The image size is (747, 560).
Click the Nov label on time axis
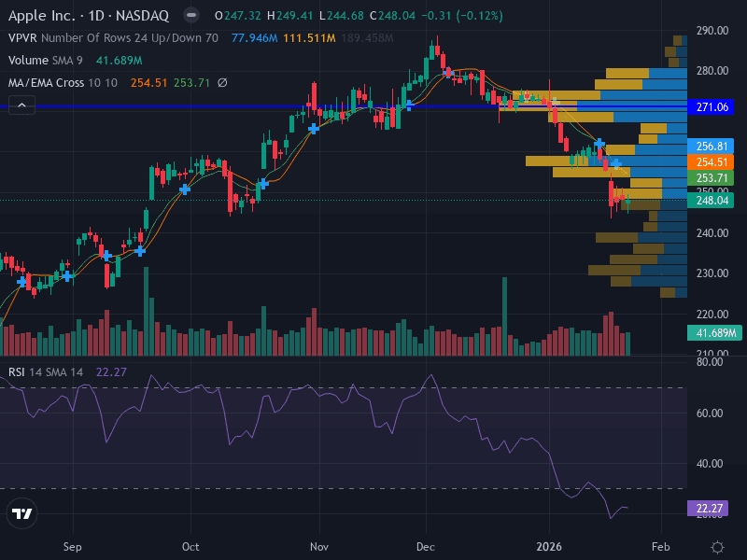coord(319,547)
